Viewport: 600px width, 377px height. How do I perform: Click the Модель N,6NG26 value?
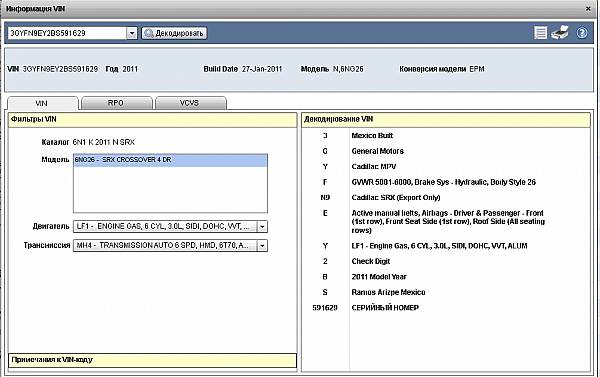pos(348,69)
